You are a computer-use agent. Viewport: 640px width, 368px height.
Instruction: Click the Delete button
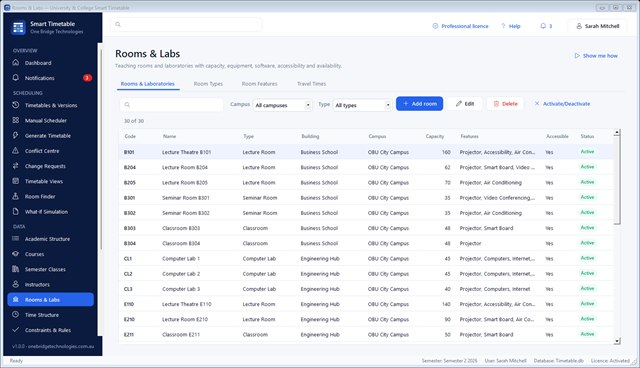point(505,104)
